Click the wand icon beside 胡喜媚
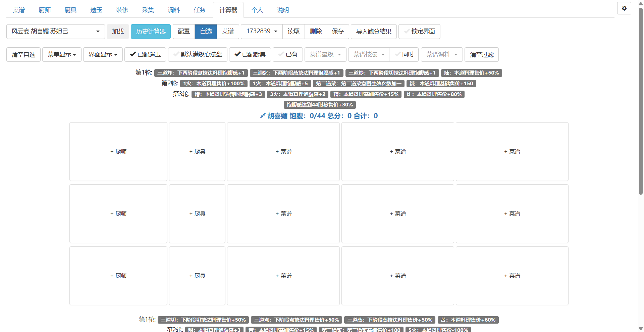Screen dimensions: 644x332 coord(263,116)
